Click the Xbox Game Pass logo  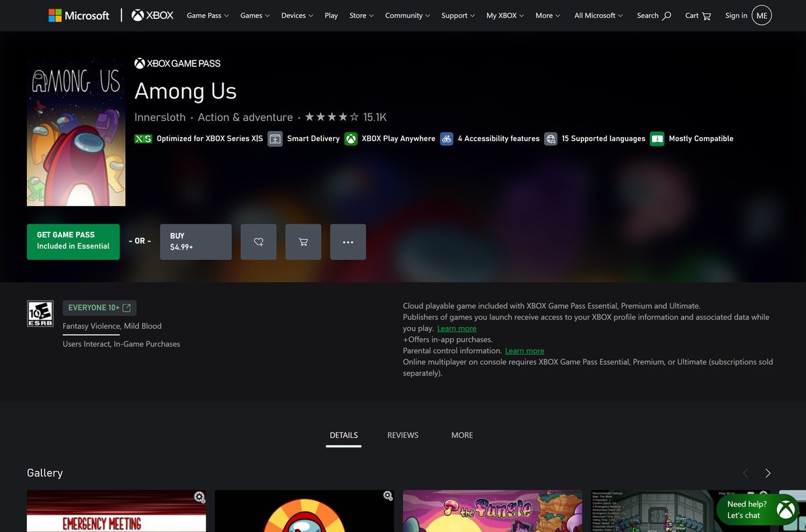177,63
